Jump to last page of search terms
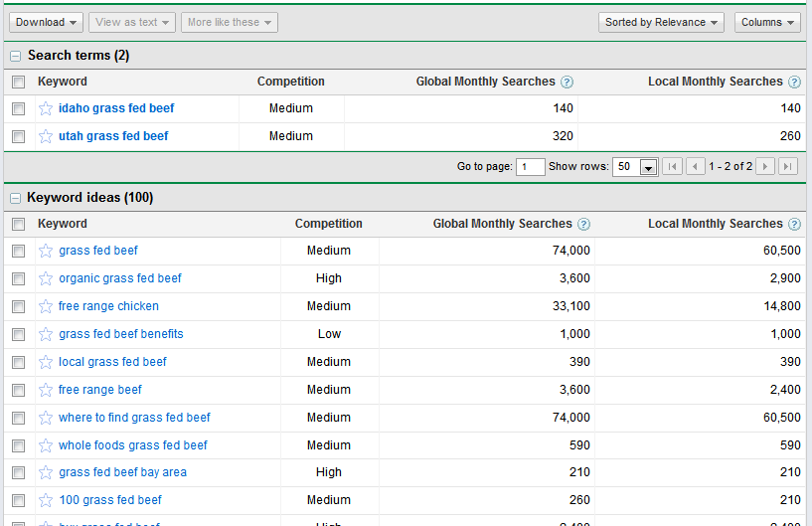 [x=788, y=167]
